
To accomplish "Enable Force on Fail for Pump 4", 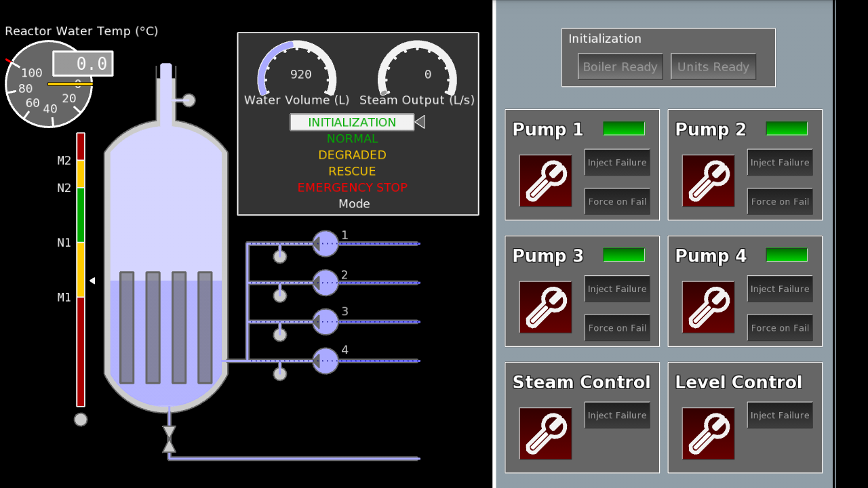I will [780, 328].
